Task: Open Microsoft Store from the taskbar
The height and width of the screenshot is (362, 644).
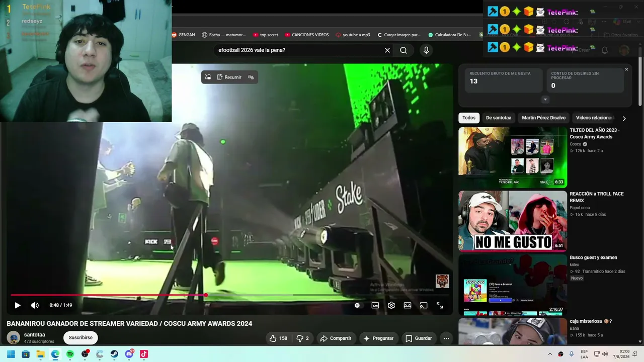Action: [x=26, y=354]
